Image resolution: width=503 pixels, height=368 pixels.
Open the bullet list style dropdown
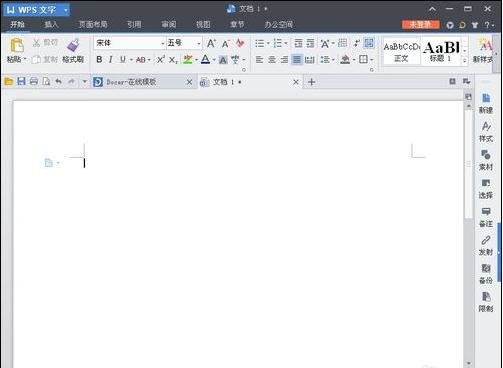pos(268,43)
